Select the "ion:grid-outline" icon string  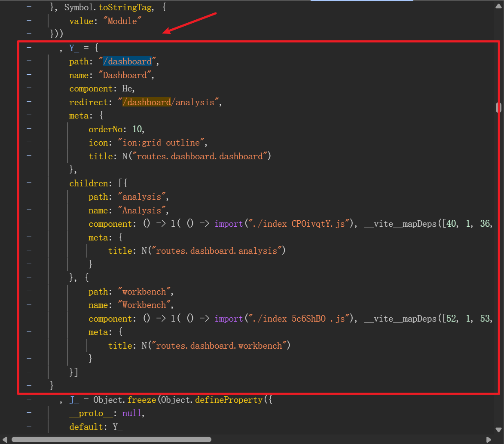pyautogui.click(x=163, y=143)
